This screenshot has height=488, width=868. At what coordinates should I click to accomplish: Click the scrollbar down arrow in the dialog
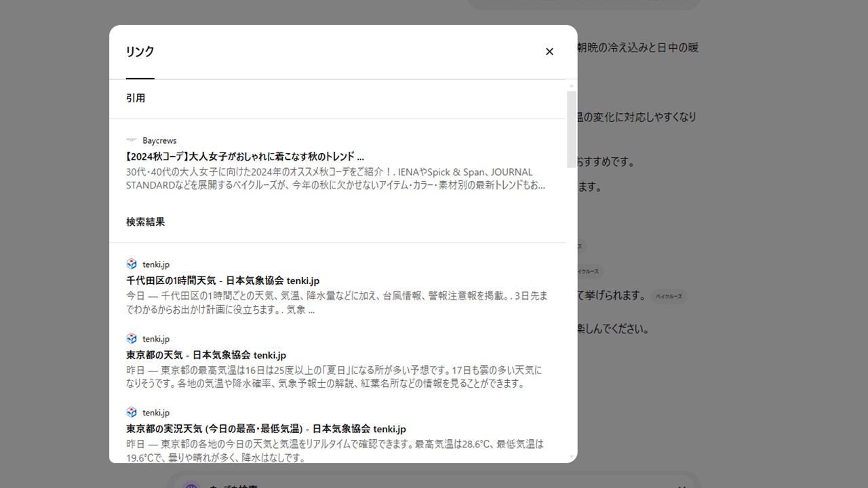coord(571,457)
